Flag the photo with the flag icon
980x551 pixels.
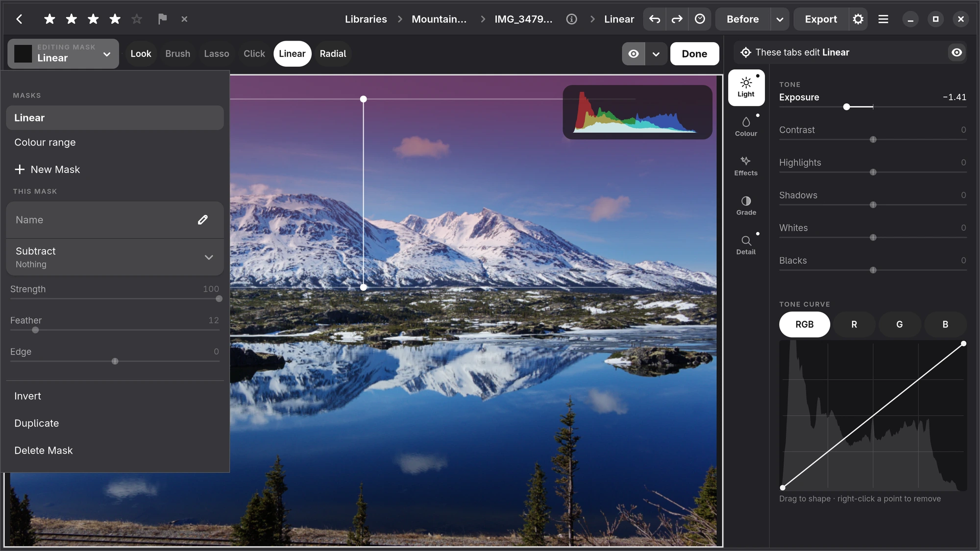click(x=162, y=19)
